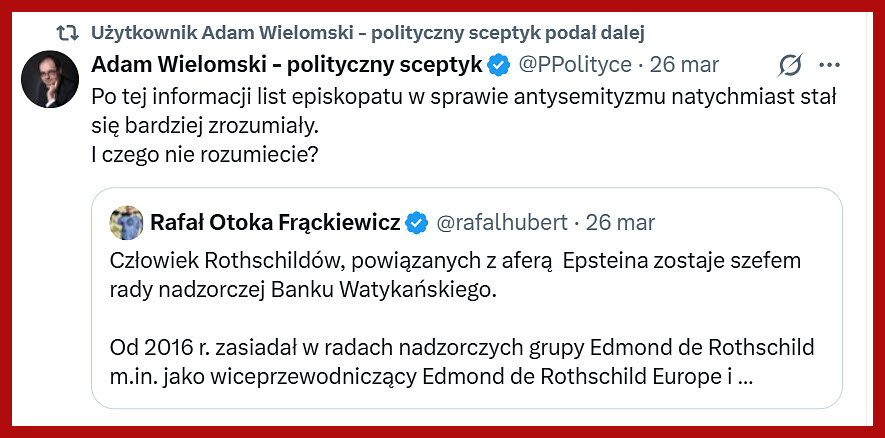Viewport: 885px width, 438px height.
Task: Open the @PPolityce handle
Action: coord(574,65)
